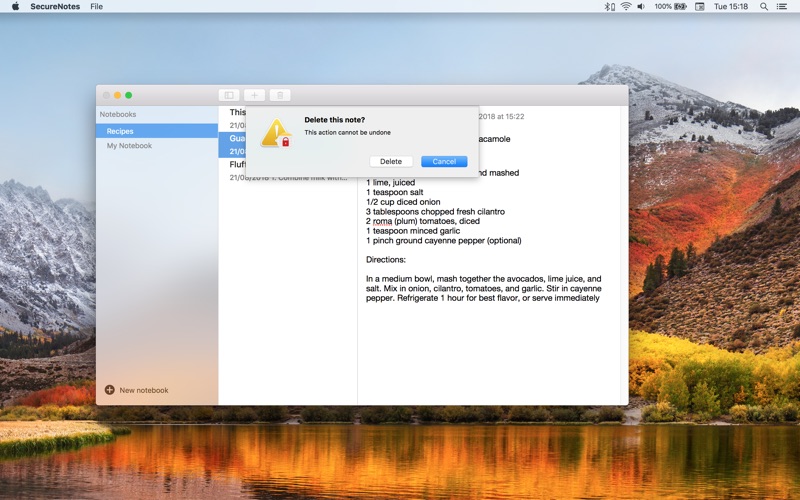Open the SecureNotes app menu
Screen dimensions: 800x500
pyautogui.click(x=55, y=7)
